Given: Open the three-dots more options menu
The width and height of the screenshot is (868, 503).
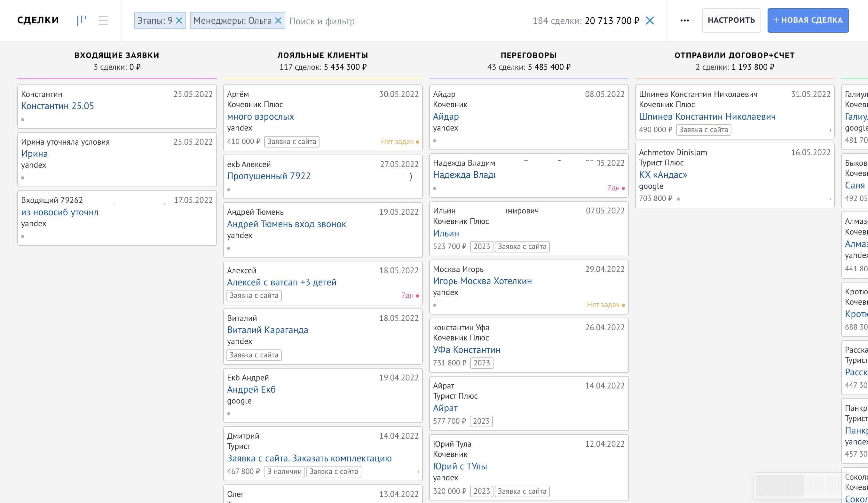Looking at the screenshot, I should pos(685,21).
